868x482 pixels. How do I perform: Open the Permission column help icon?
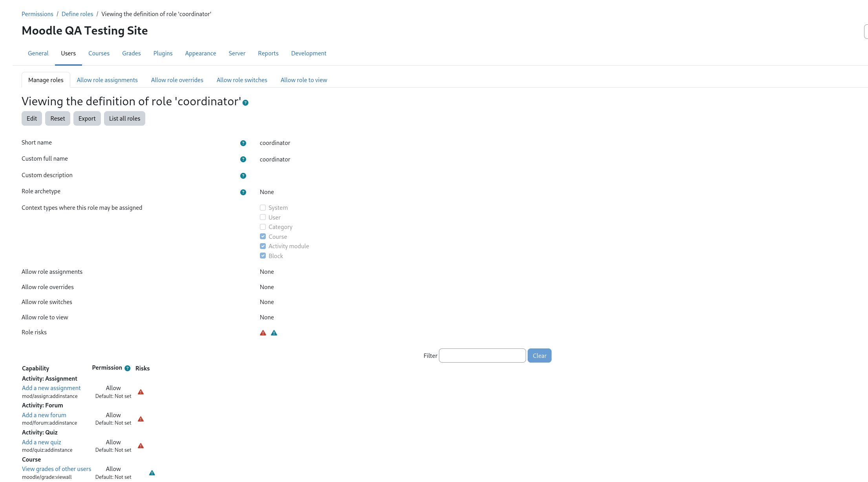127,368
